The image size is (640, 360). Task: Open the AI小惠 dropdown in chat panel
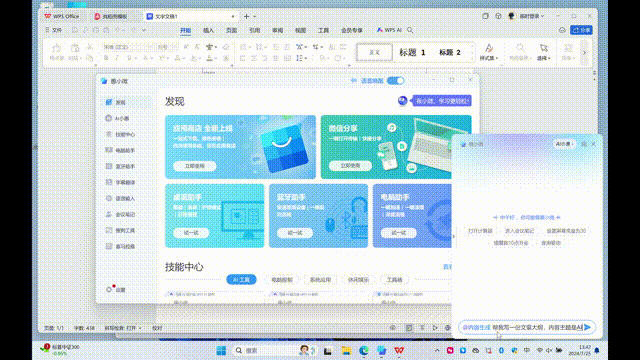[564, 144]
